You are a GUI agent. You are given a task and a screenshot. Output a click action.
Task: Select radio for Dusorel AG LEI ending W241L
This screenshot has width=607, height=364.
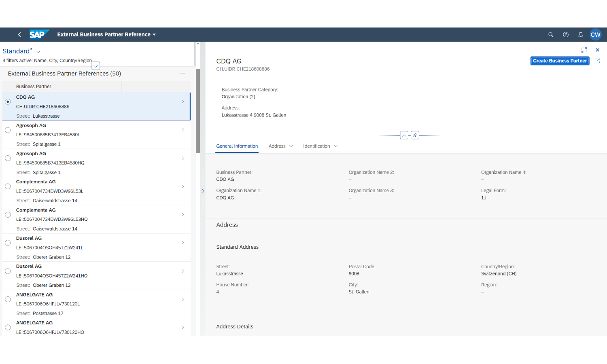point(8,243)
